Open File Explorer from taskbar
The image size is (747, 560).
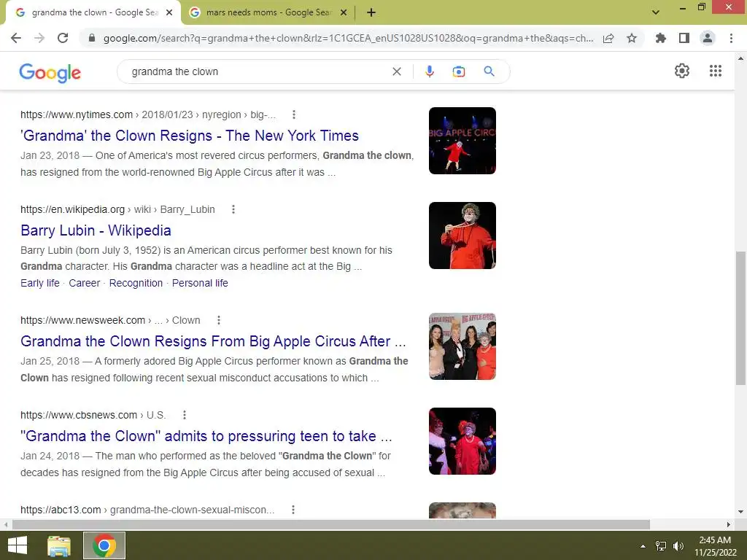click(59, 545)
